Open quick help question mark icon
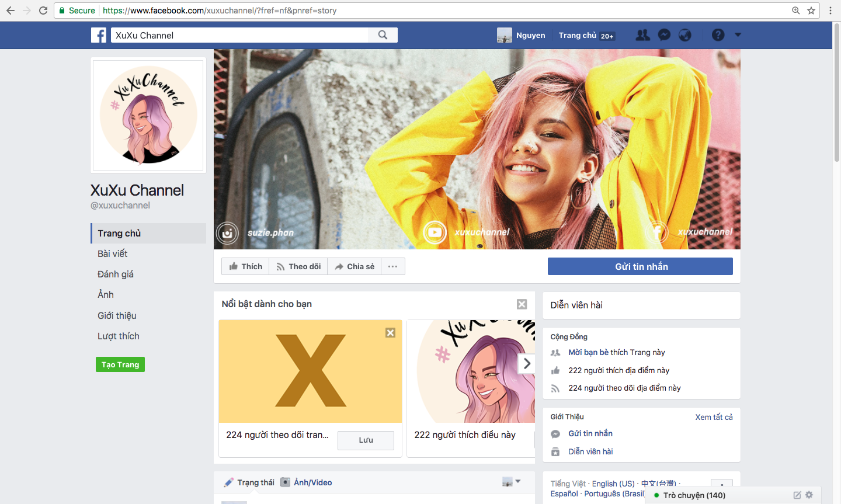 718,35
